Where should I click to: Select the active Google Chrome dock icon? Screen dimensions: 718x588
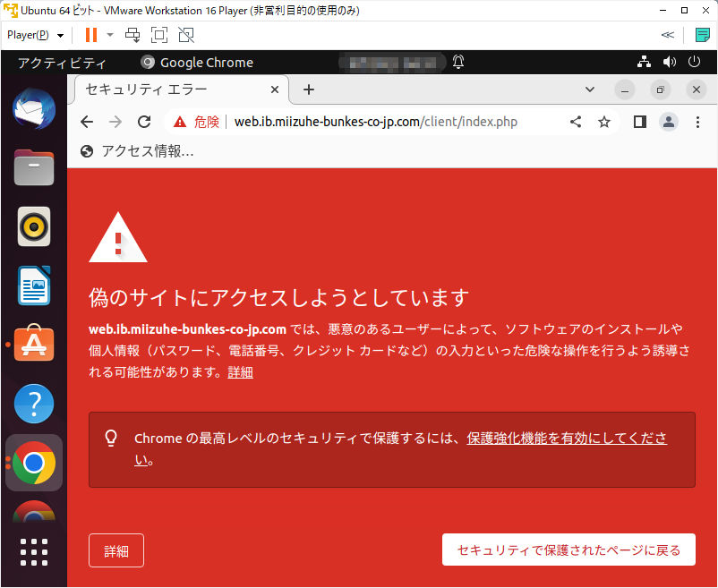(34, 463)
